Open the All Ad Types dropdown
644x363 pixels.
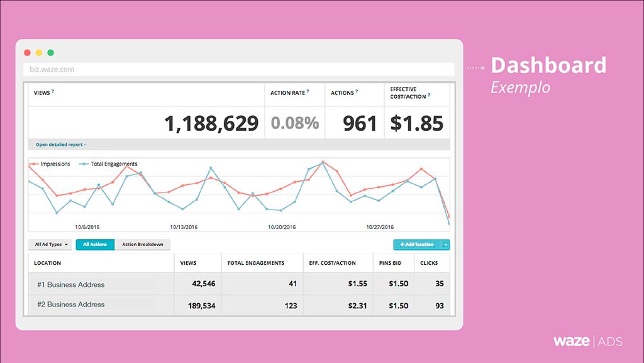(x=50, y=244)
